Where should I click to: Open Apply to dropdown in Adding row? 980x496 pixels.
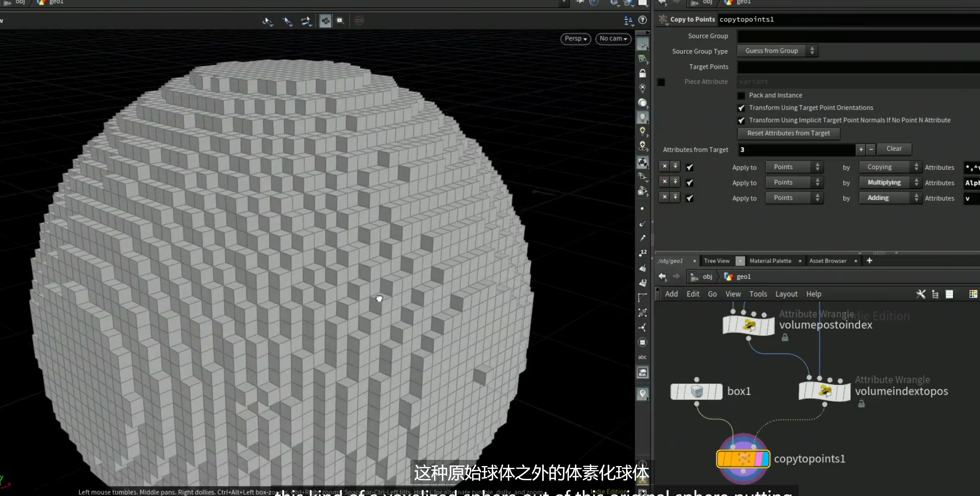click(794, 198)
